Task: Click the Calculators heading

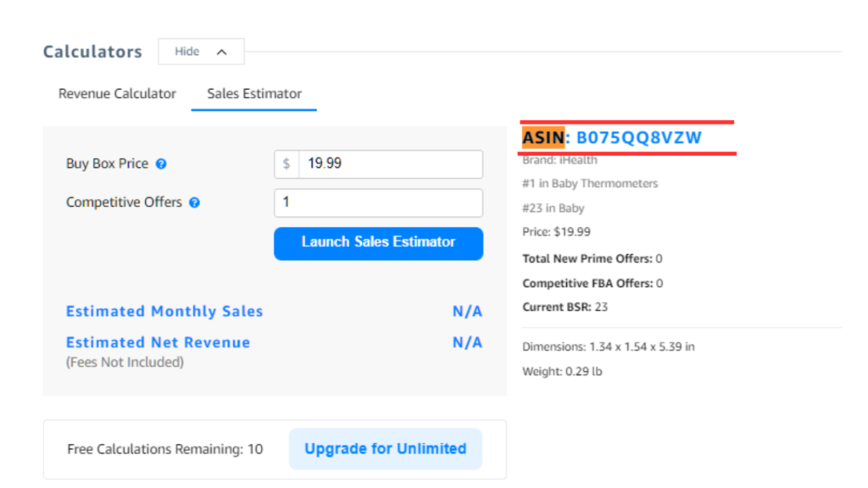Action: pyautogui.click(x=92, y=51)
